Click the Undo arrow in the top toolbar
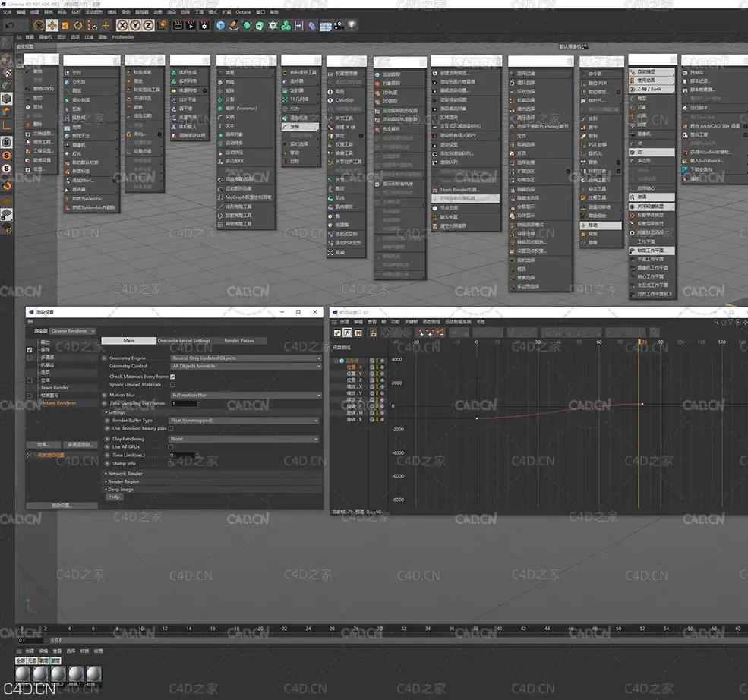The height and width of the screenshot is (700, 748). 10,25
